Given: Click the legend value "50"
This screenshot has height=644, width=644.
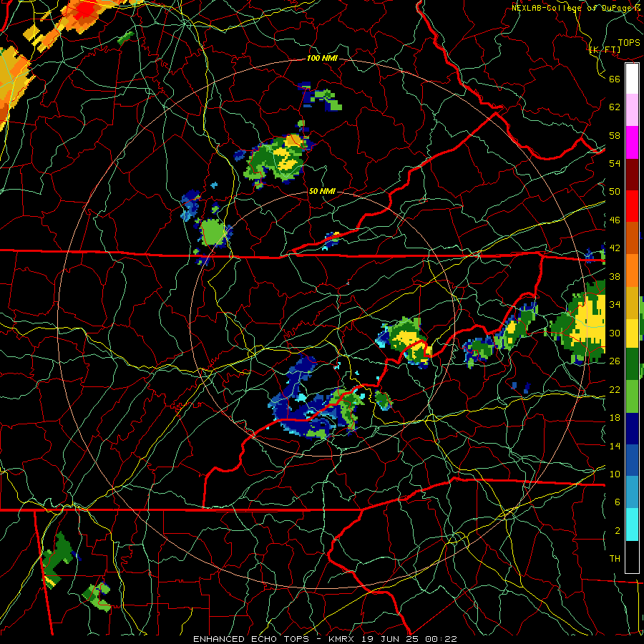Looking at the screenshot, I should (x=615, y=192).
